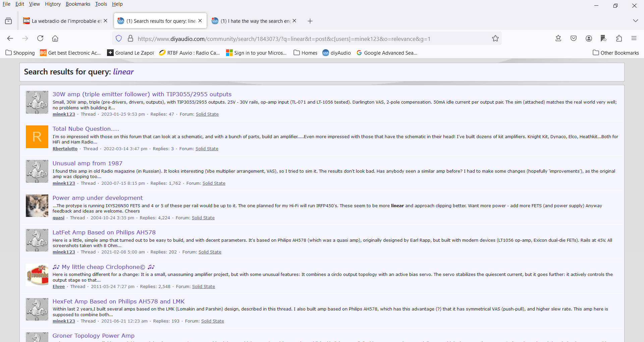Open the application hamburger menu
The image size is (644, 342).
tap(634, 38)
